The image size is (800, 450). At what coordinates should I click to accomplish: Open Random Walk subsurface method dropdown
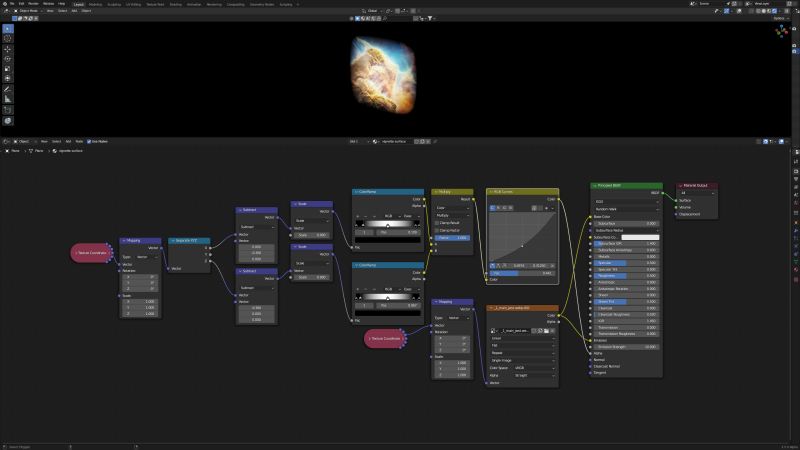627,209
